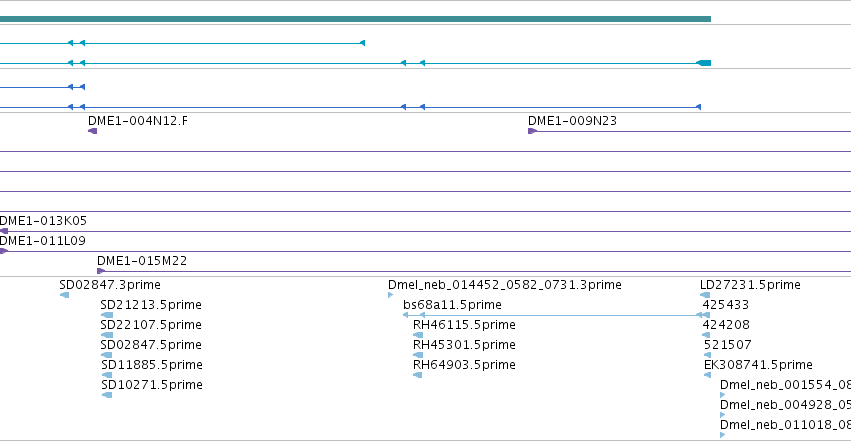The width and height of the screenshot is (851, 441).
Task: Click purple arrow glyph under DME1-015M22
Action: point(101,271)
